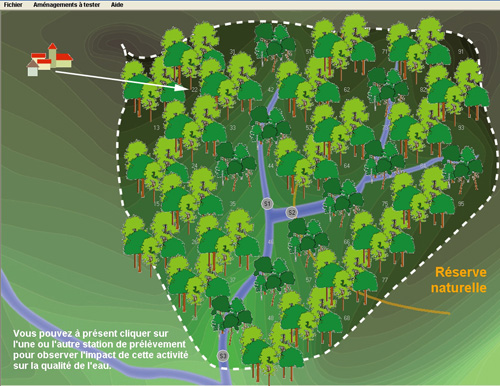The image size is (500, 386).
Task: Open the Fichier menu
Action: click(13, 5)
